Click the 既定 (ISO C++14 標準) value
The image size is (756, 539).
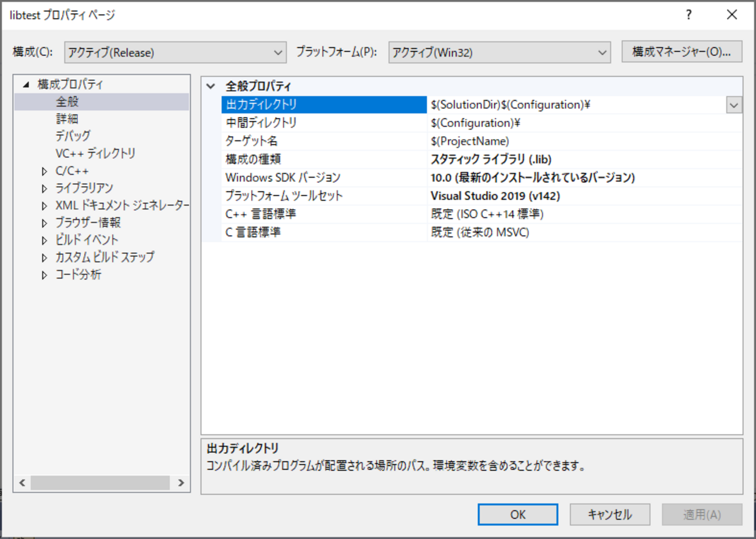pyautogui.click(x=584, y=214)
